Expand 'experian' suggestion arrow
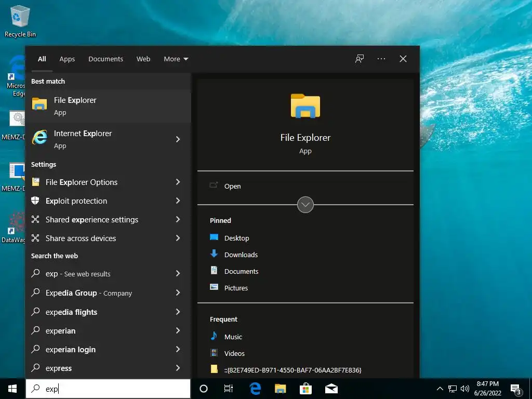532x399 pixels. (178, 330)
